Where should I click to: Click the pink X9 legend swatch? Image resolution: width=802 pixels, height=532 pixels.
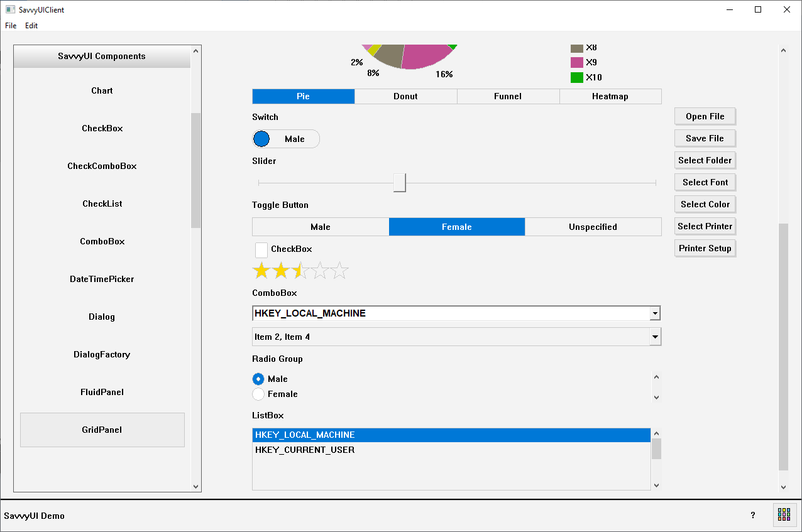tap(576, 62)
